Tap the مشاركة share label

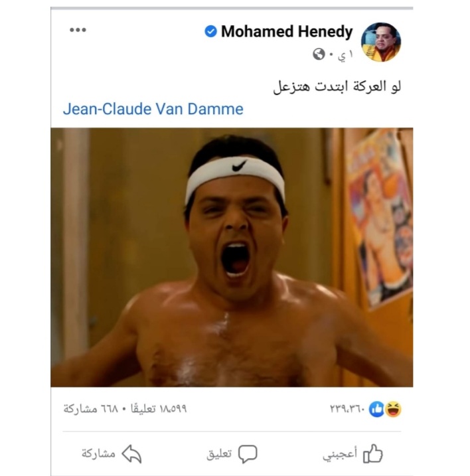[x=98, y=453]
